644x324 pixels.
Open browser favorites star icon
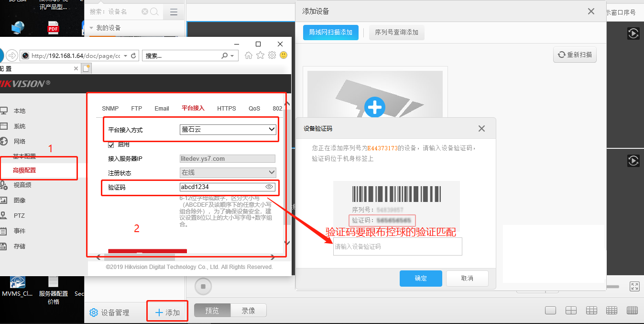click(260, 56)
